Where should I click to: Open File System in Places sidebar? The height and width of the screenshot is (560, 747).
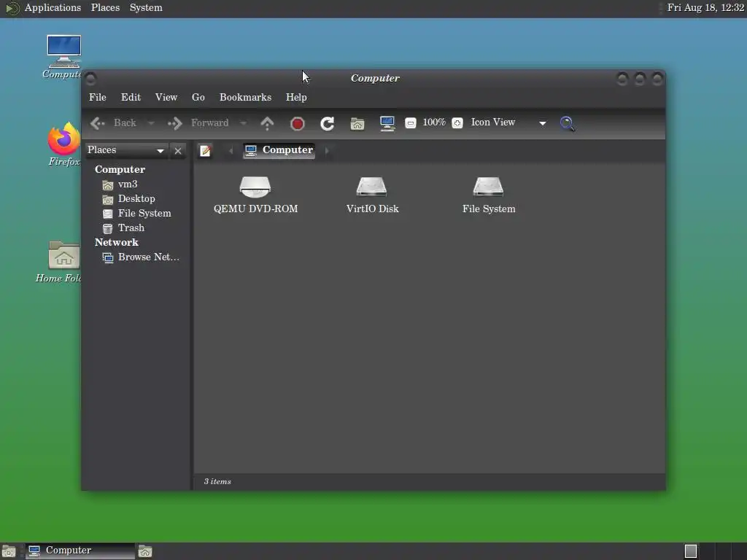(144, 214)
